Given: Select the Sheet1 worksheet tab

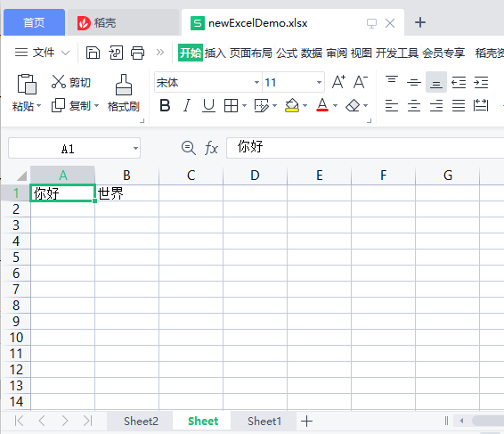Looking at the screenshot, I should 264,421.
